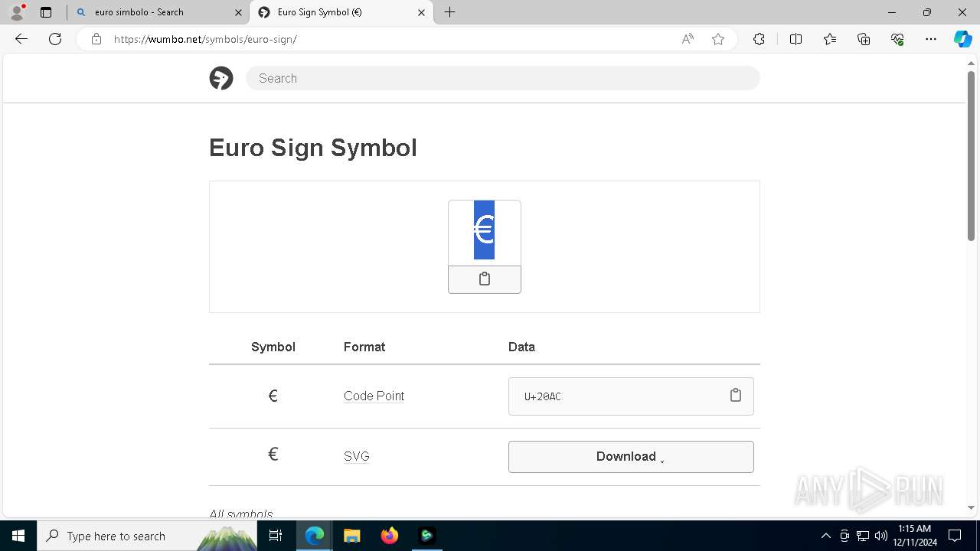Screen dimensions: 980x551
Task: Open Windows Start menu
Action: click(x=18, y=536)
